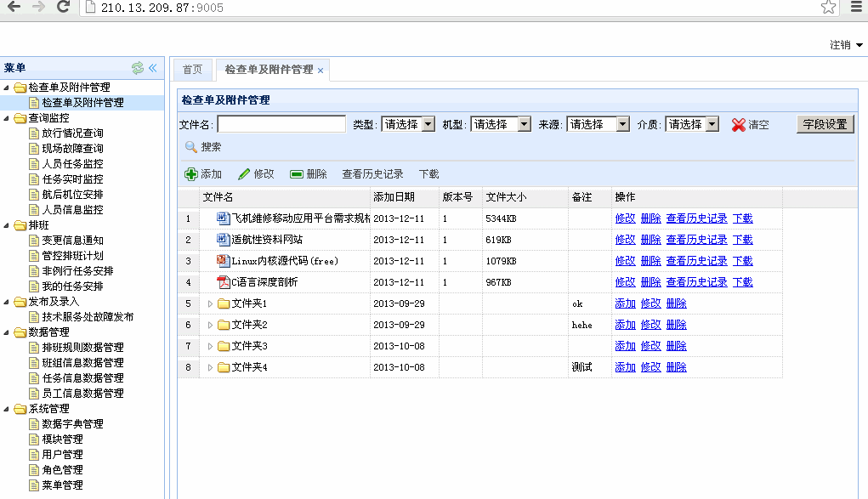Click Word icon of 飞机维修移动应用平台 file
Image resolution: width=868 pixels, height=499 pixels.
(223, 218)
